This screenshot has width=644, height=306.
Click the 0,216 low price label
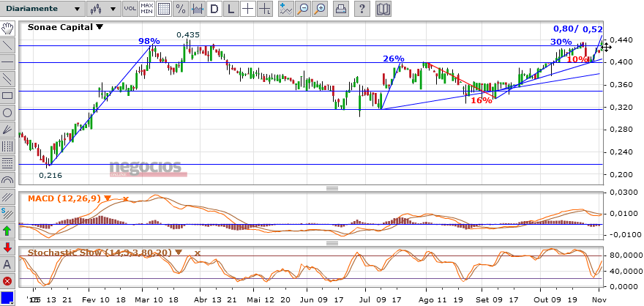click(x=50, y=176)
